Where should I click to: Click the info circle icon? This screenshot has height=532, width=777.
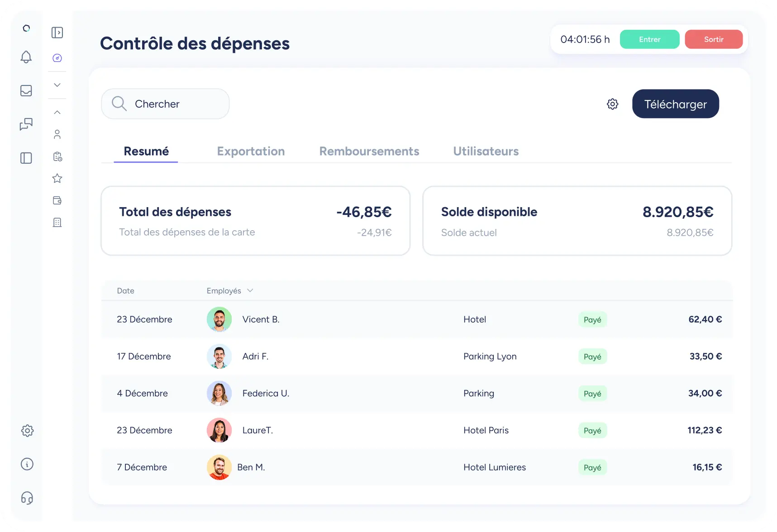(x=27, y=464)
